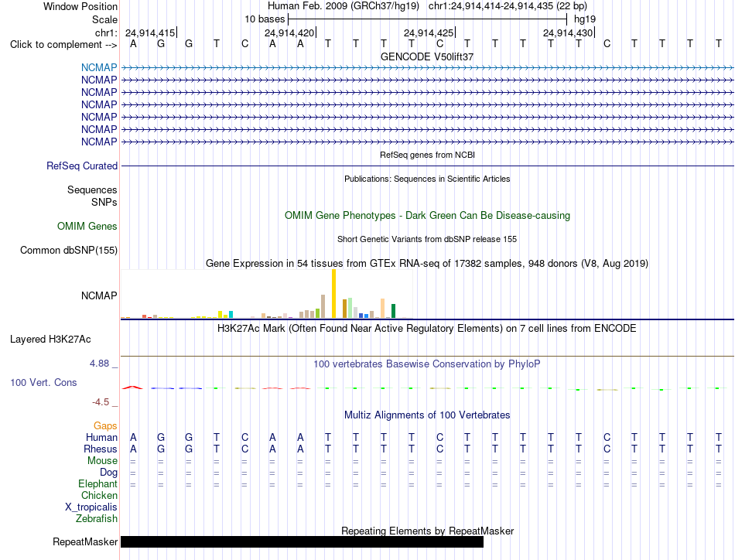This screenshot has height=560, width=735.
Task: Select the Mouse alignment row label
Action: [x=102, y=461]
